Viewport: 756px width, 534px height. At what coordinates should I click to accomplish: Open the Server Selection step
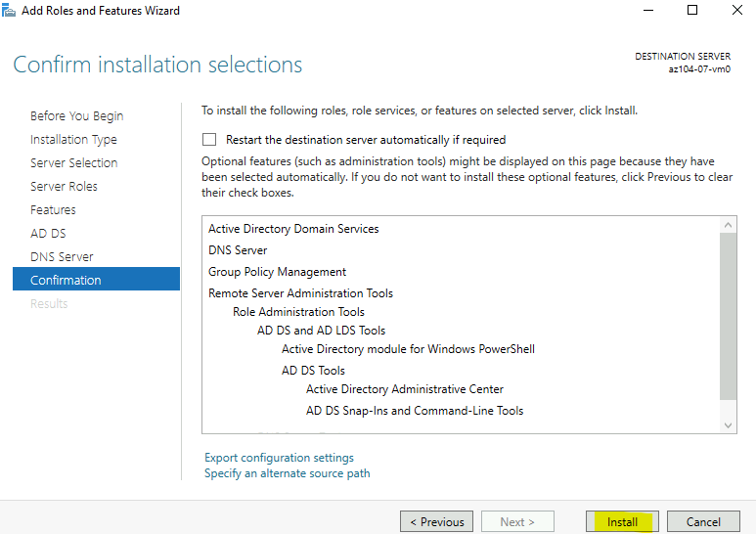tap(73, 163)
